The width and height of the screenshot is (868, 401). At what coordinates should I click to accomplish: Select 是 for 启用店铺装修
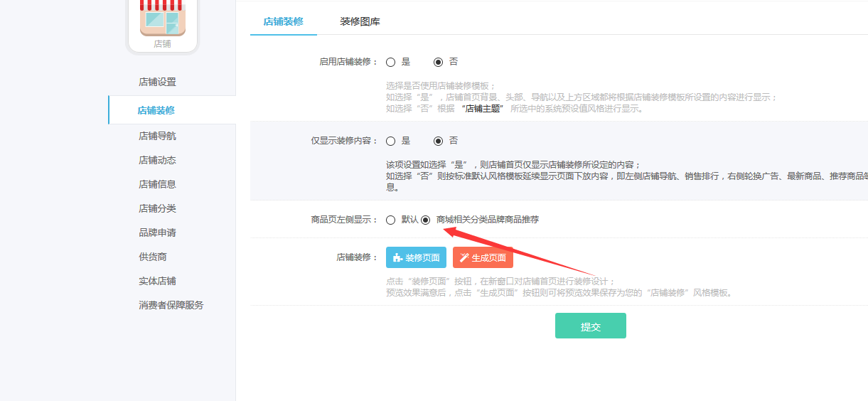[390, 62]
